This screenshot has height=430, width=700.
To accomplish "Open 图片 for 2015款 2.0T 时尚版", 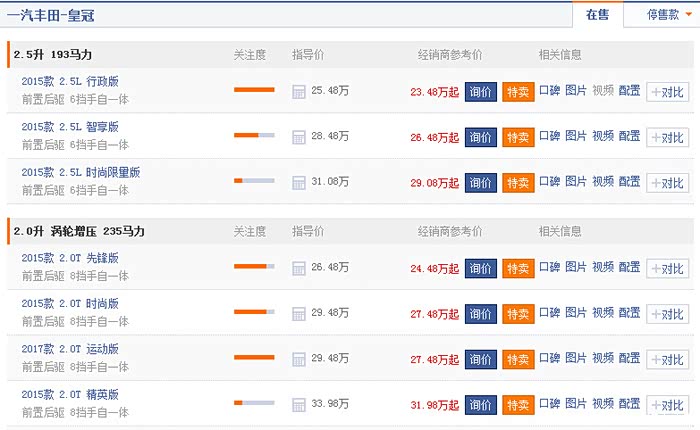I will click(576, 313).
